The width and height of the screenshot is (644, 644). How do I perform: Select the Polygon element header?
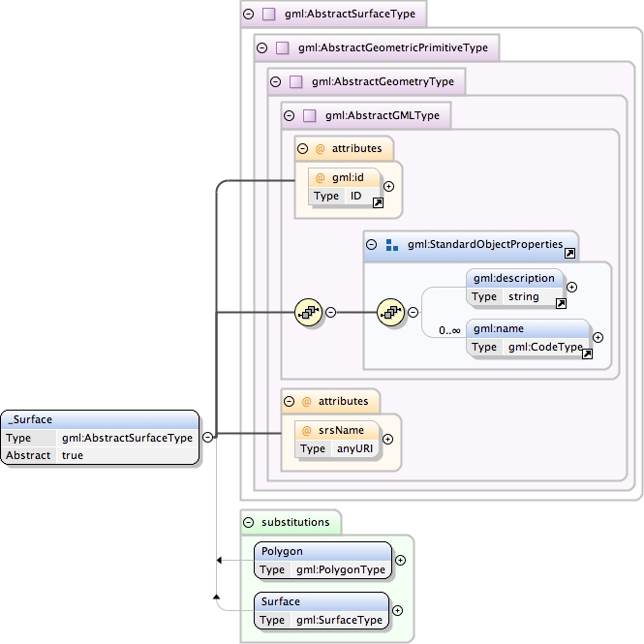(x=323, y=552)
